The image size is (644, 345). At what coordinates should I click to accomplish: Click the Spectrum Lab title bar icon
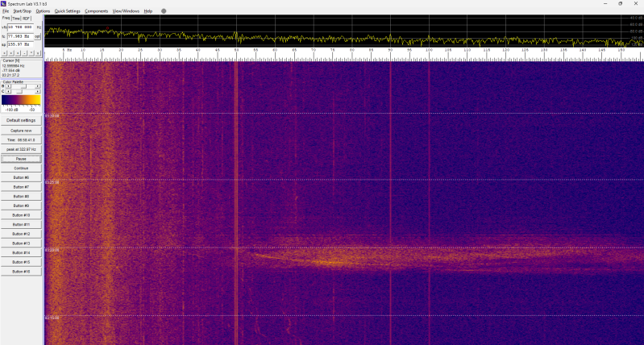click(4, 3)
